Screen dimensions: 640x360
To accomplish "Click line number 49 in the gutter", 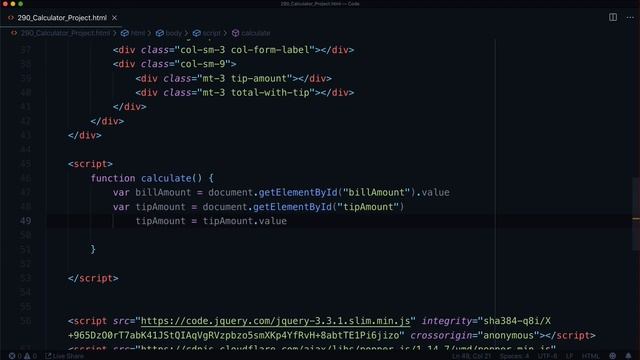I will [x=25, y=221].
